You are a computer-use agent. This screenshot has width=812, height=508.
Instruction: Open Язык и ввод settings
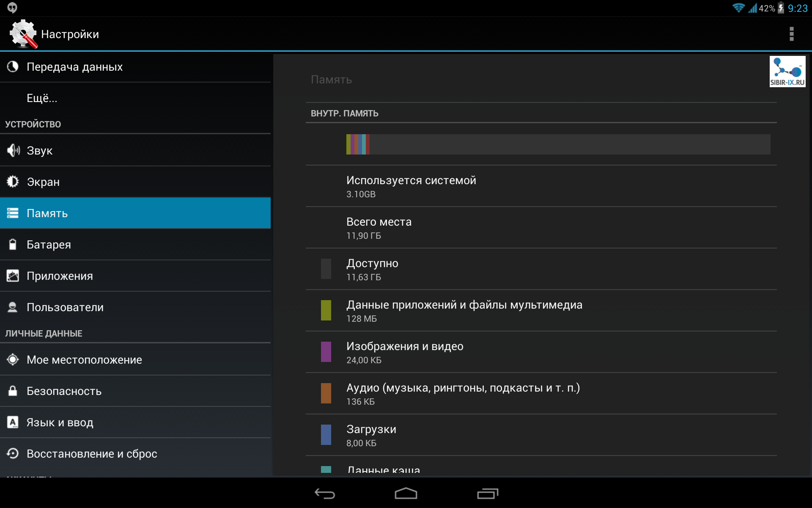point(60,422)
